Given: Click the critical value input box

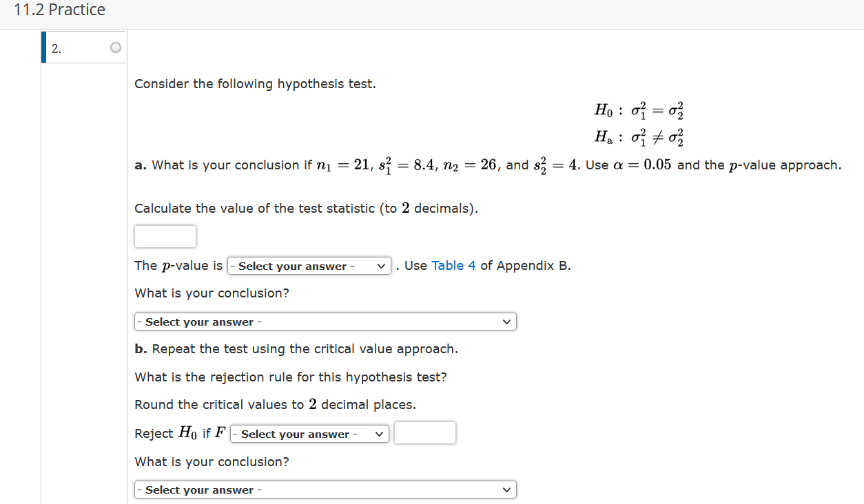Looking at the screenshot, I should click(x=424, y=432).
